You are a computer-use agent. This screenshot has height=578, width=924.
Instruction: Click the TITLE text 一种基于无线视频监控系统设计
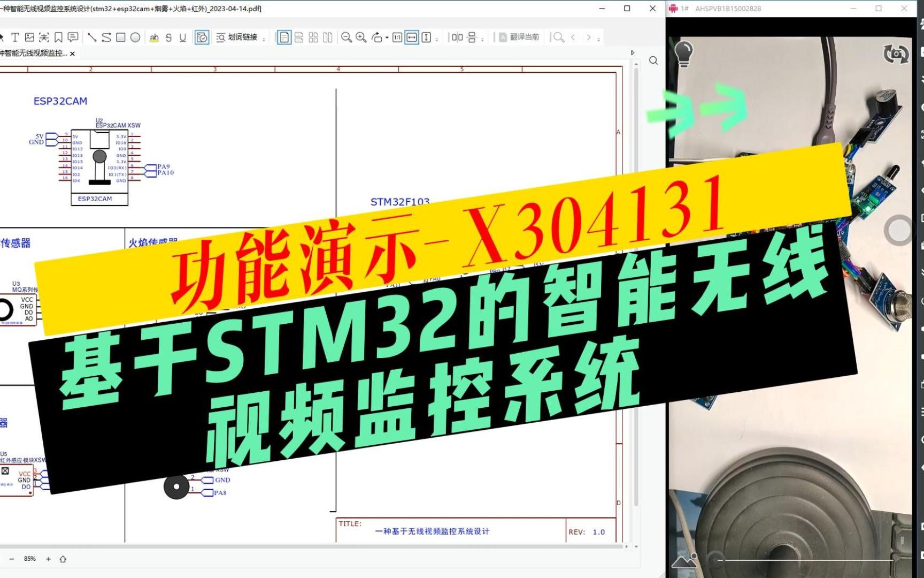pyautogui.click(x=432, y=531)
